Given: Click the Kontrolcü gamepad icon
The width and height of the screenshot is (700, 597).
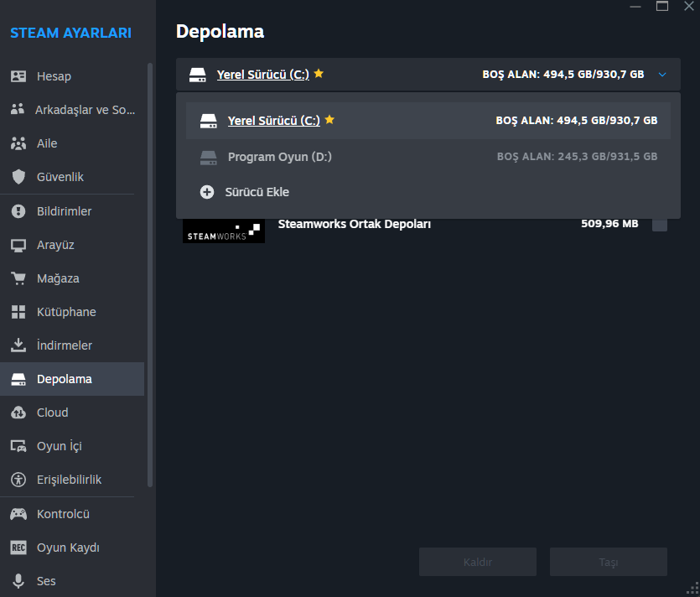Looking at the screenshot, I should pyautogui.click(x=18, y=514).
